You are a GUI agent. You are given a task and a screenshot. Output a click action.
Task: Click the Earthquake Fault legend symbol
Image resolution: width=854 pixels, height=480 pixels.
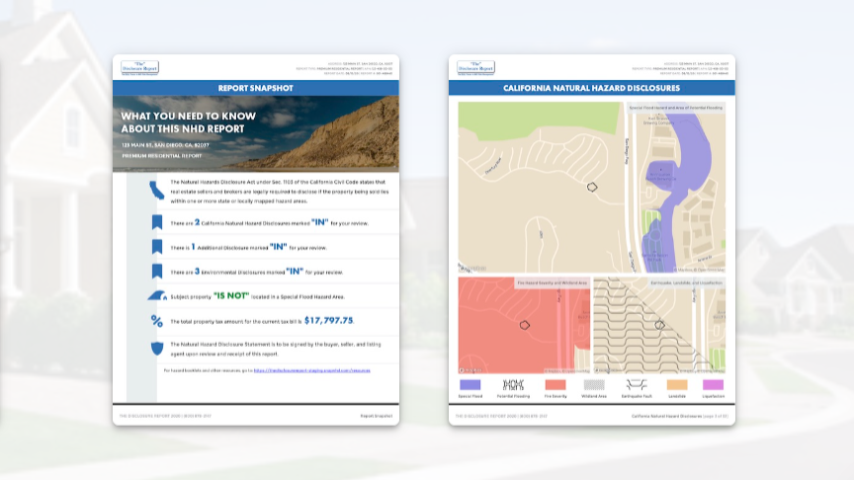(633, 383)
